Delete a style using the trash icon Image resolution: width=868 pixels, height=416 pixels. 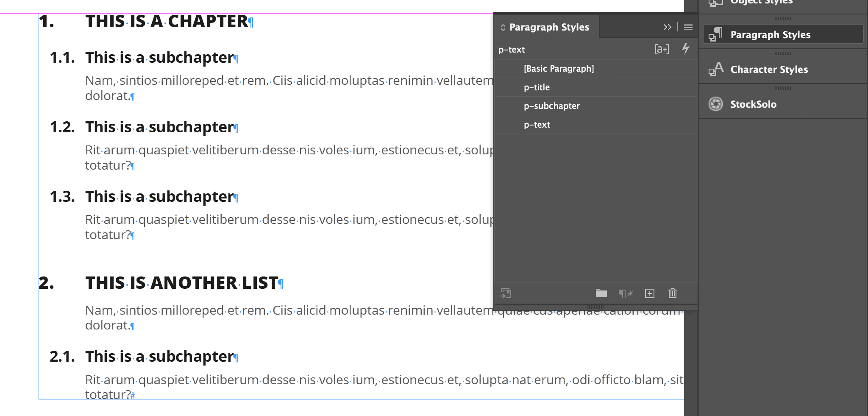[672, 293]
